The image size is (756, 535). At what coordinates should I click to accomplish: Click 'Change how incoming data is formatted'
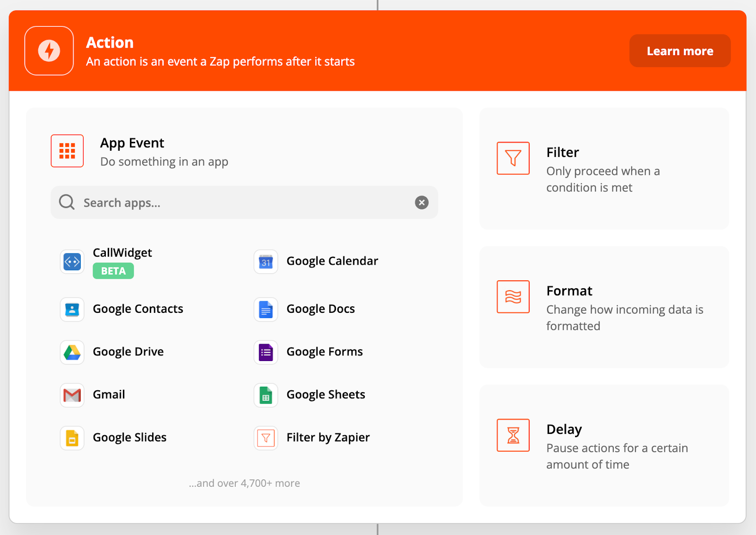625,318
